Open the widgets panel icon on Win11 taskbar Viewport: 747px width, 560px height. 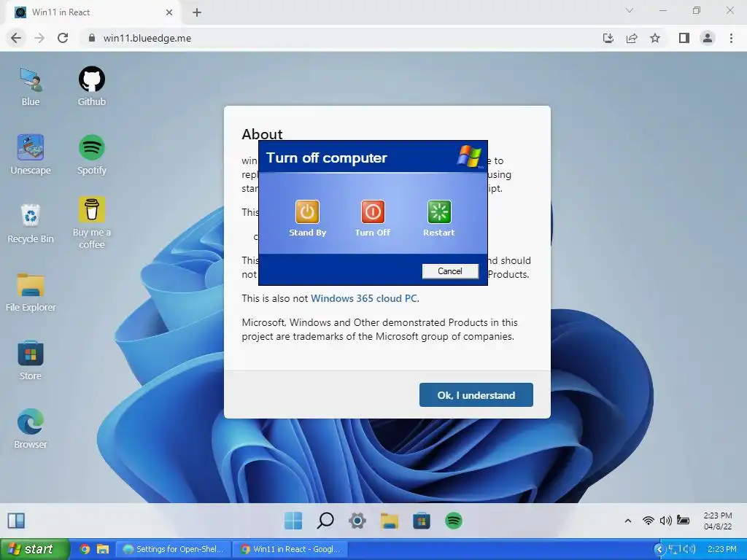pyautogui.click(x=16, y=521)
